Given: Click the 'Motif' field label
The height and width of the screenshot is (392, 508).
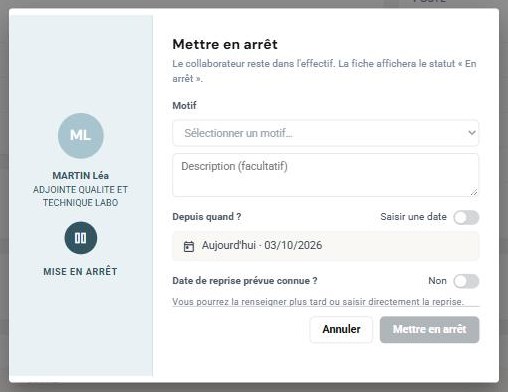Looking at the screenshot, I should pyautogui.click(x=184, y=106).
